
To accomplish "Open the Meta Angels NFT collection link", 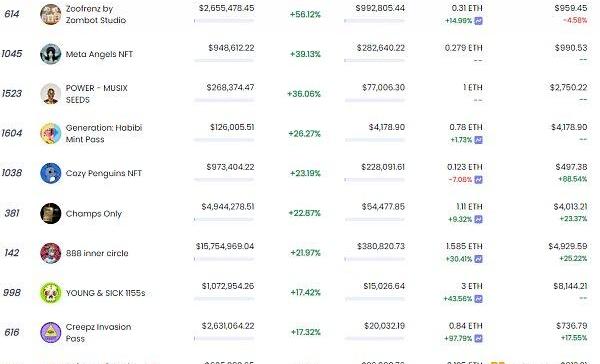I will pyautogui.click(x=99, y=54).
